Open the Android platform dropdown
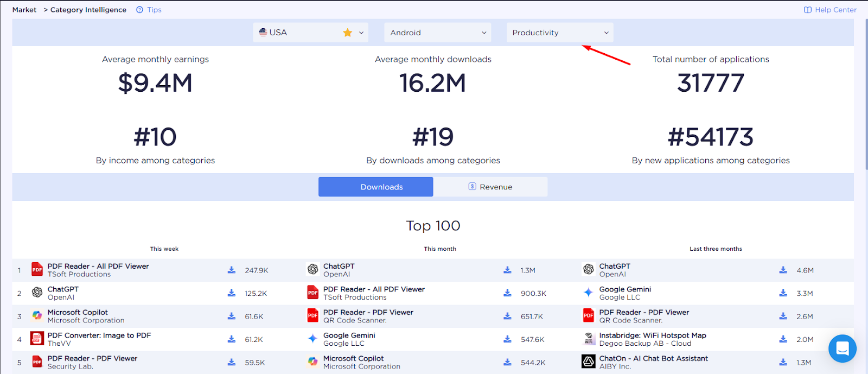The width and height of the screenshot is (868, 374). coord(438,33)
